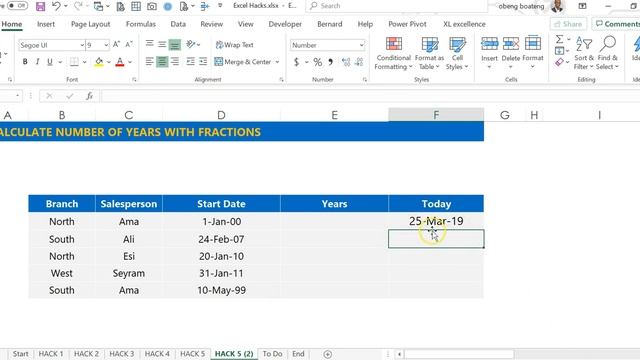The height and width of the screenshot is (360, 640).
Task: Open the Customize Quick Access Toolbar arrow
Action: 220,6
